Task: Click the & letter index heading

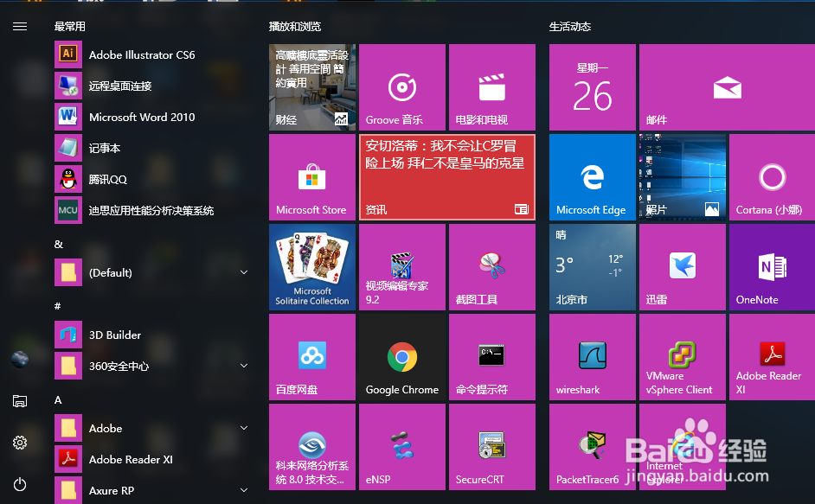Action: [59, 244]
